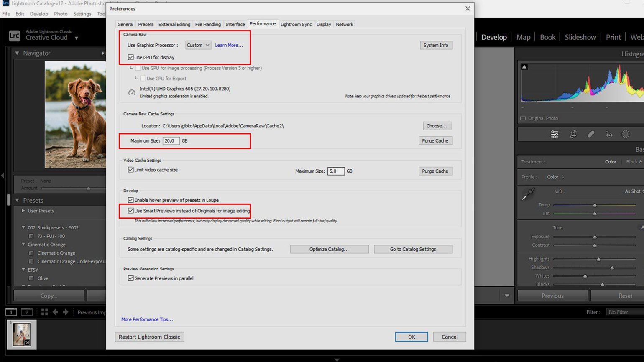Select the Crop Overlay tool
644x362 pixels.
coord(573,134)
